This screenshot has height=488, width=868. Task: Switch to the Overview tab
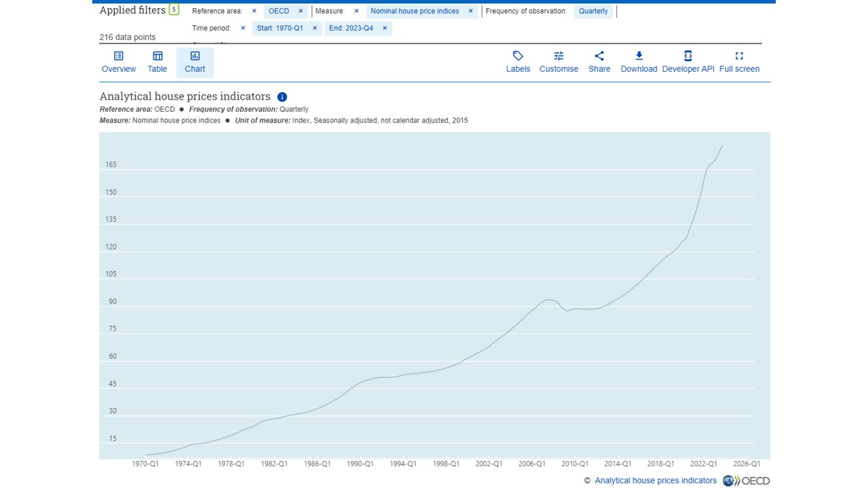click(x=119, y=62)
